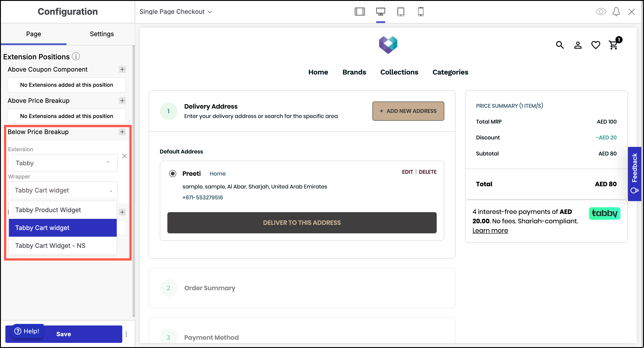Open the wishlist heart icon
644x348 pixels.
click(596, 45)
